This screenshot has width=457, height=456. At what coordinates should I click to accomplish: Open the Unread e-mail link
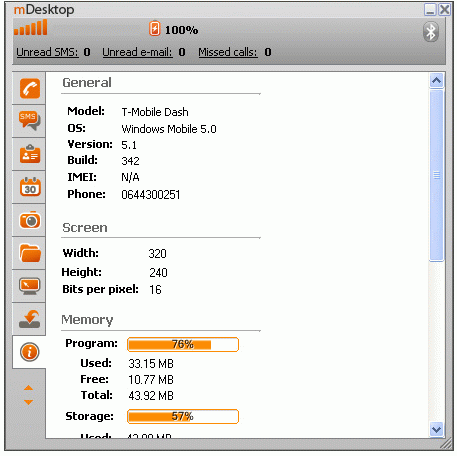click(137, 52)
